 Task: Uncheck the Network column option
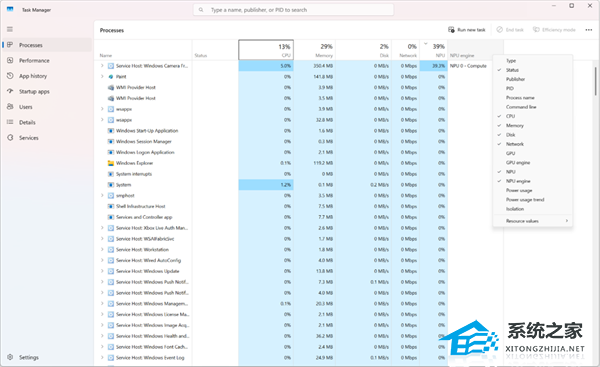[533, 144]
